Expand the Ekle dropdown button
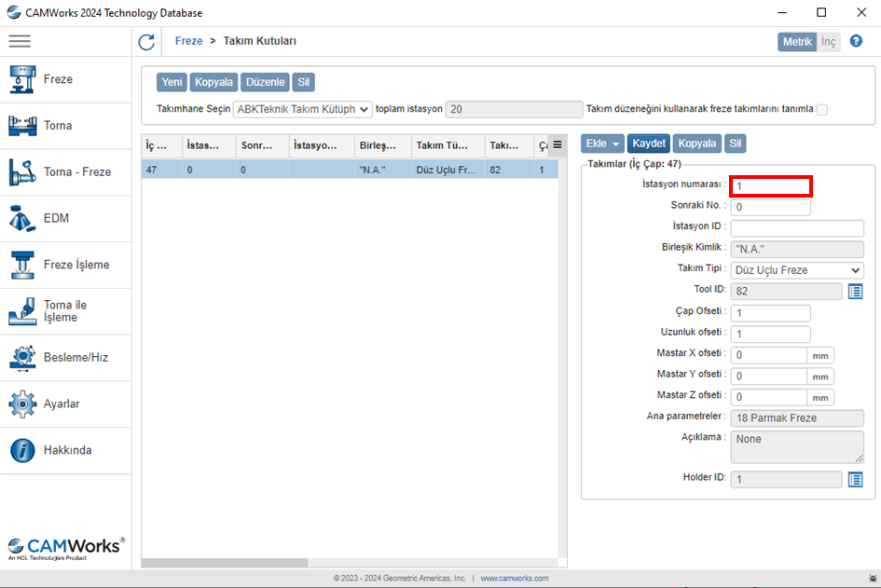The height and width of the screenshot is (588, 881). (x=602, y=144)
